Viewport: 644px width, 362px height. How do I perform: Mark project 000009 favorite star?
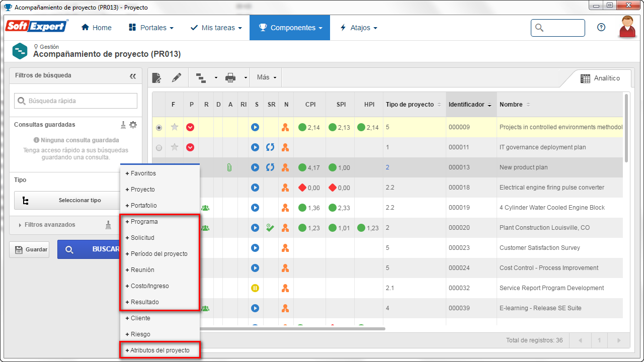[x=175, y=127]
